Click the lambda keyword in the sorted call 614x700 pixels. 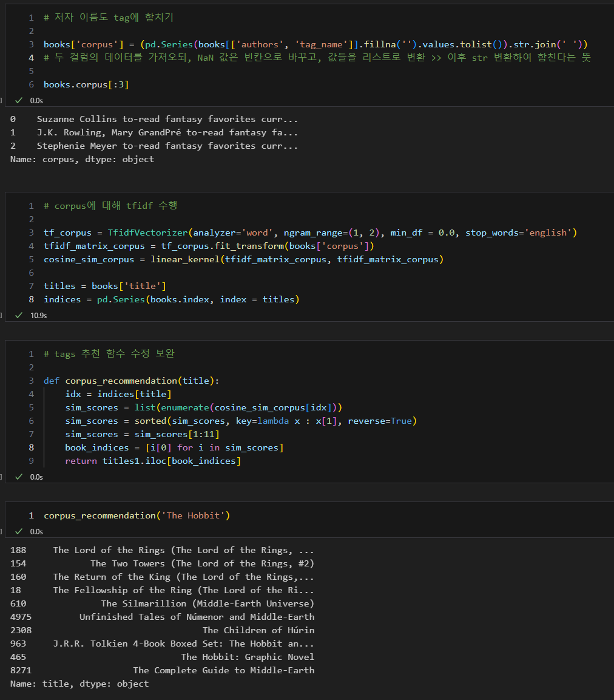coord(273,421)
